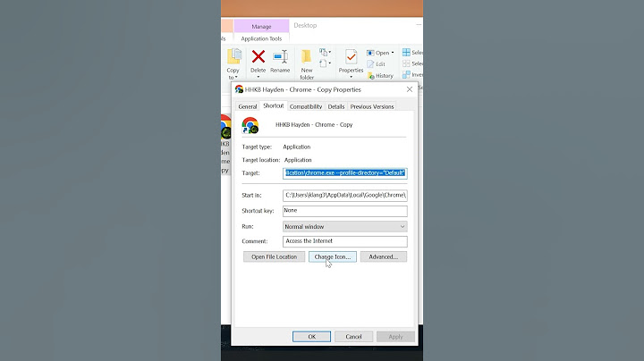
Task: Click the Chrome shortcut icon in Properties dialog
Action: tap(250, 125)
